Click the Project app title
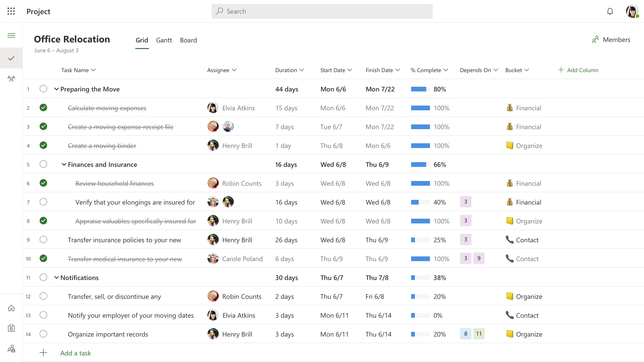The width and height of the screenshot is (644, 362). (38, 12)
